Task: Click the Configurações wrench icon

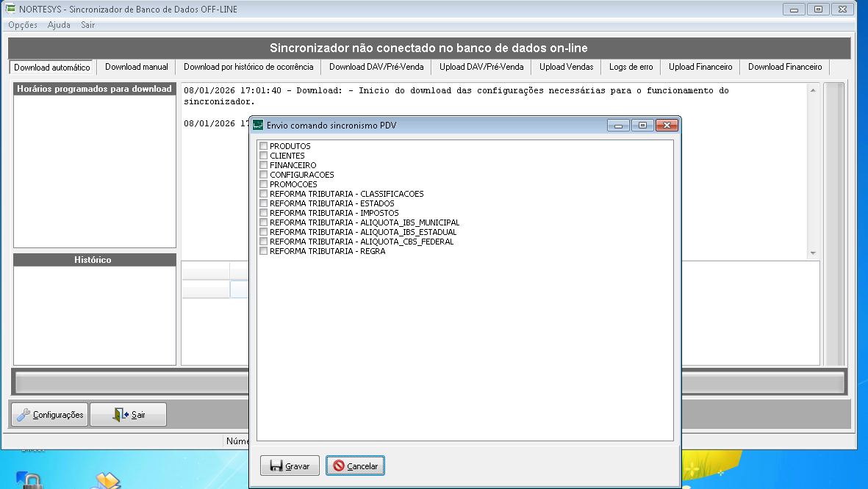Action: pos(24,415)
